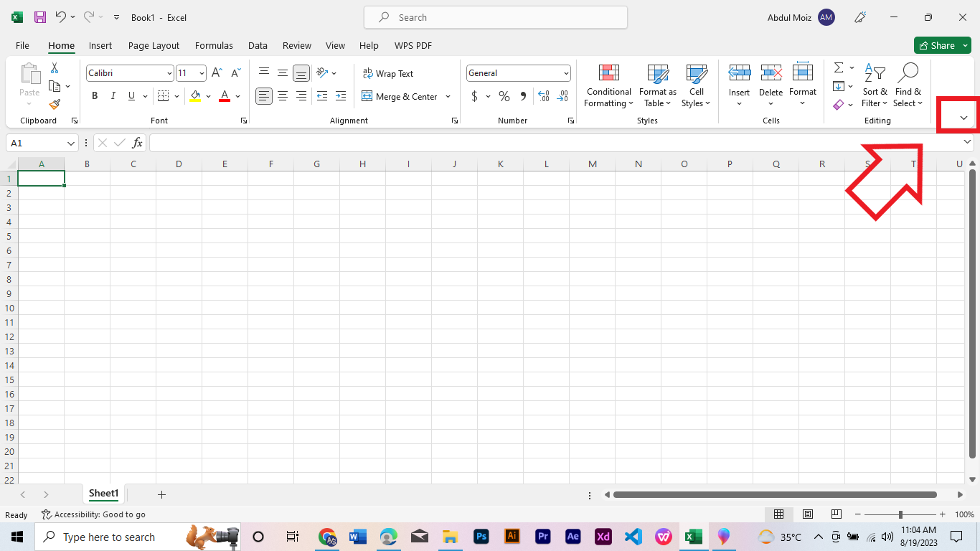Screen dimensions: 980x551
Task: Click the Coming Soon megaphone icon
Action: pos(861,17)
